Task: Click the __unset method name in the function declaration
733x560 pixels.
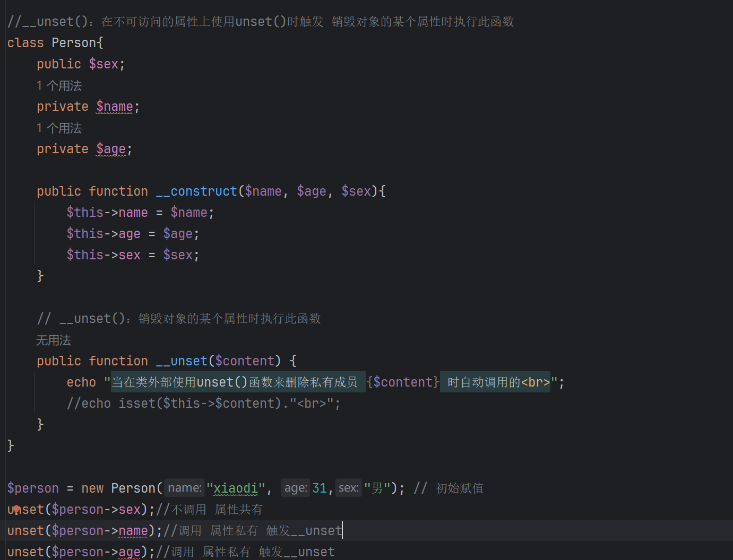Action: [182, 361]
